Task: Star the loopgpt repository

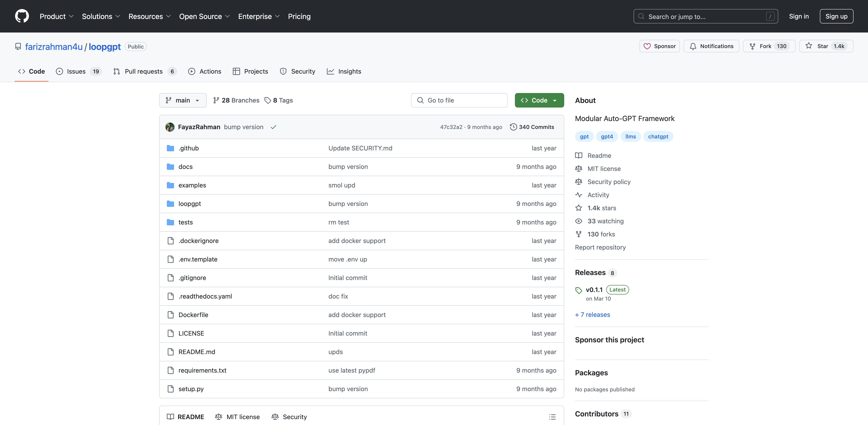Action: (x=826, y=46)
